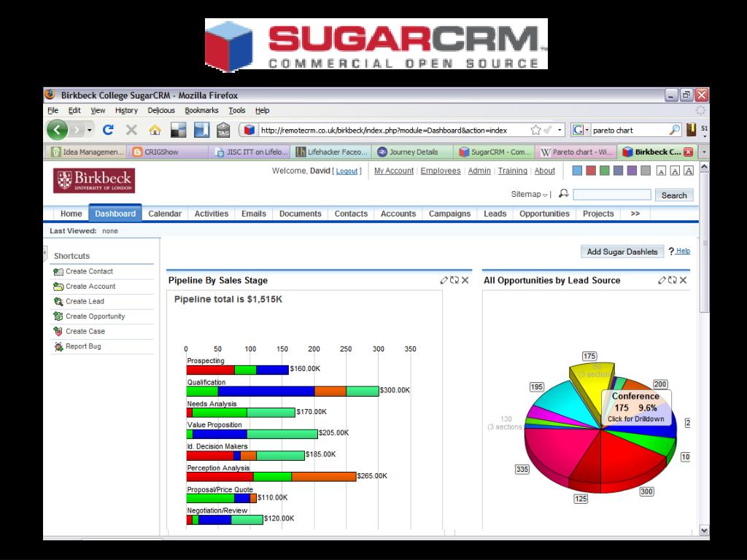Switch to the Pareto chart browser tab
747x560 pixels.
576,152
